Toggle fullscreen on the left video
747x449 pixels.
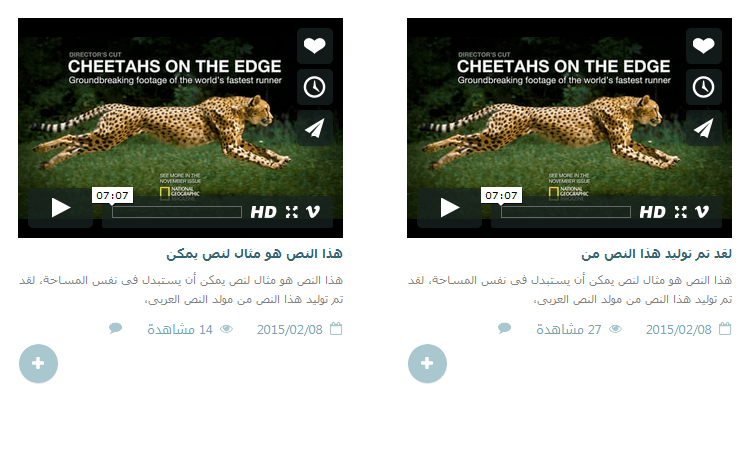pyautogui.click(x=292, y=212)
